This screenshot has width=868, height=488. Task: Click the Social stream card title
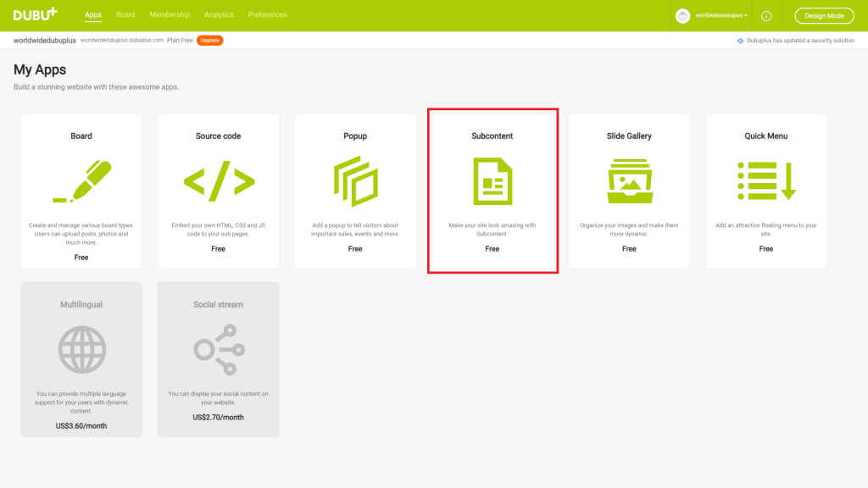pos(218,304)
